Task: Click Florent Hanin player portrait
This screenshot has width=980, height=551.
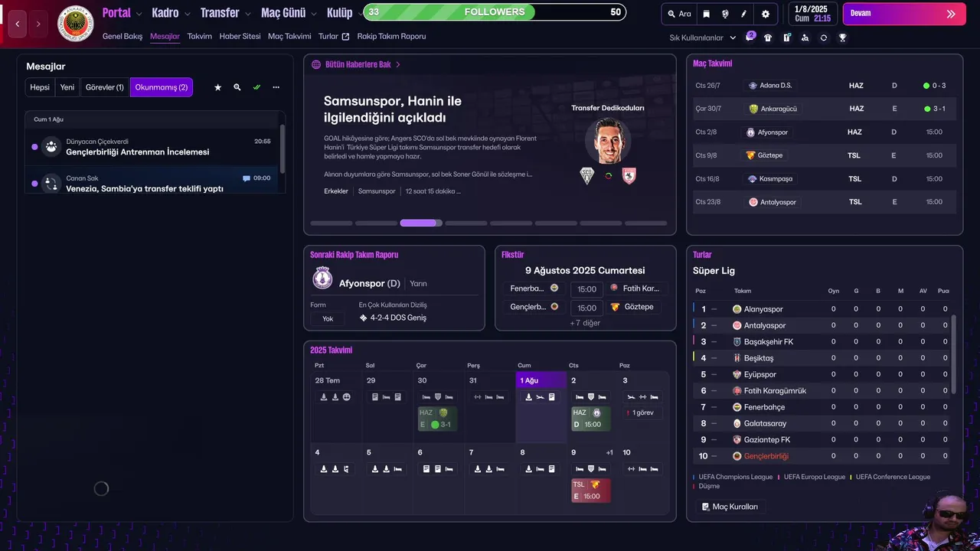Action: coord(608,141)
